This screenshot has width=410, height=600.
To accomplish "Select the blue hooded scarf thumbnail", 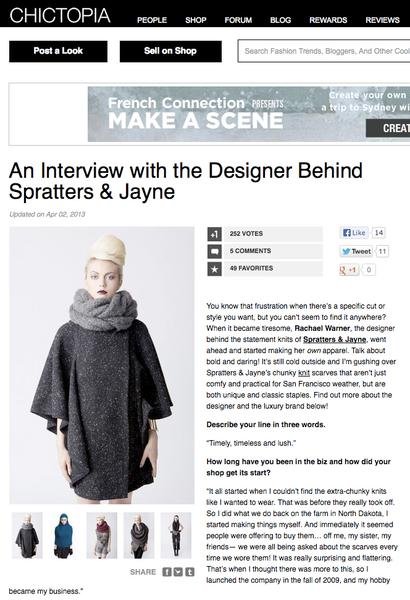I will (64, 536).
